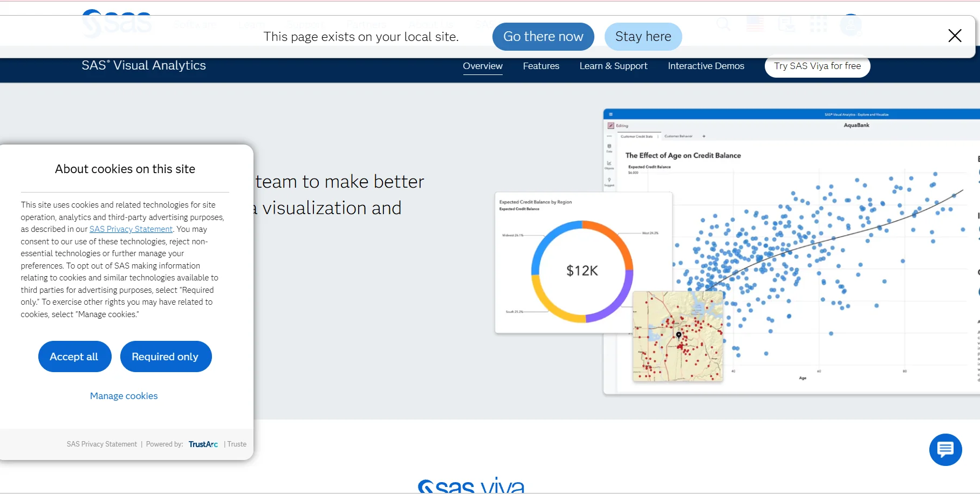980x494 pixels.
Task: Click the TrustArc logo link
Action: [x=203, y=444]
